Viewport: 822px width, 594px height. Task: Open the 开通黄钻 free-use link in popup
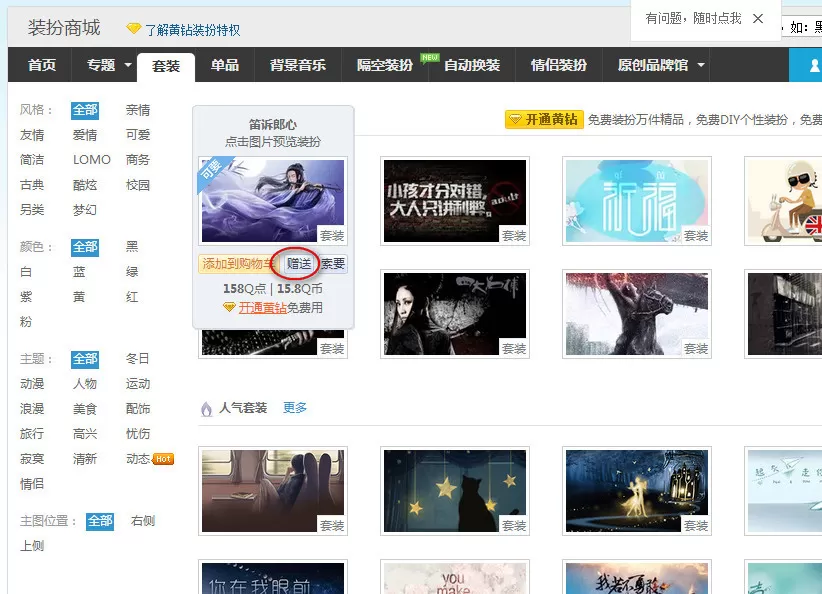(263, 308)
